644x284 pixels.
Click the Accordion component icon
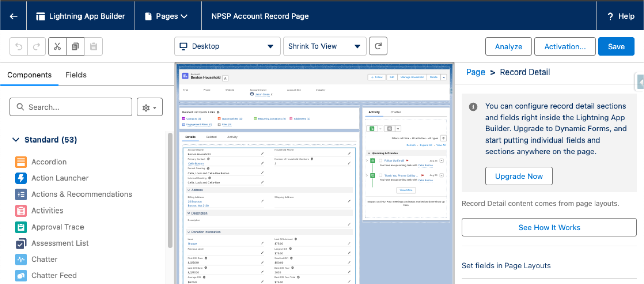[21, 162]
